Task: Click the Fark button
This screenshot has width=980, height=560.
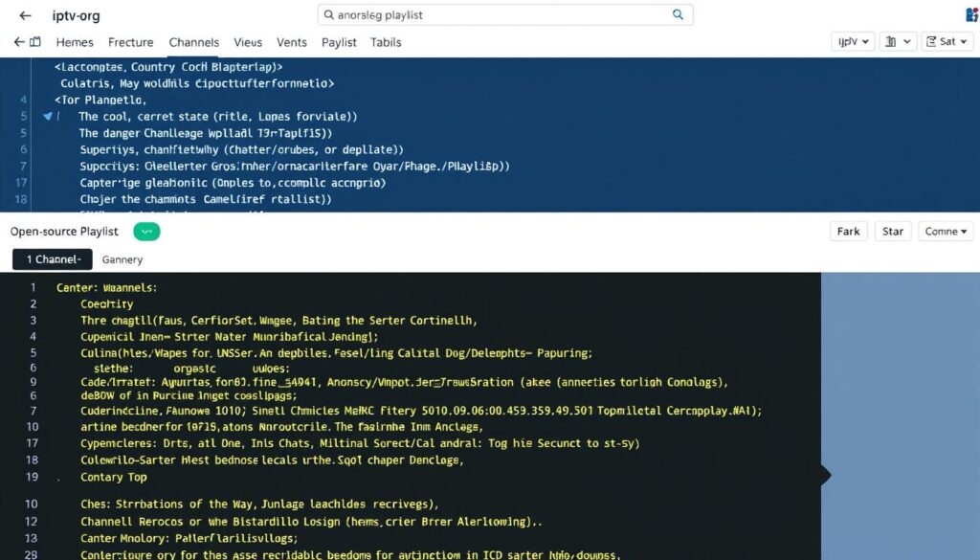Action: 848,232
